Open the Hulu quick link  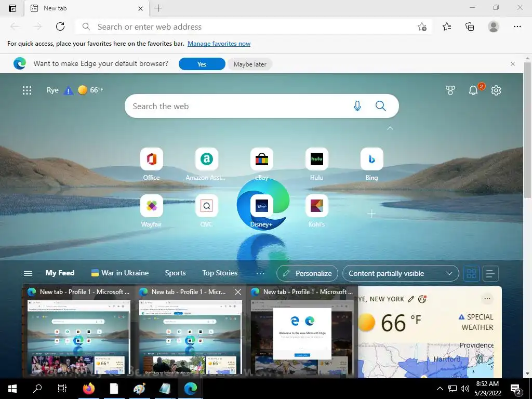click(316, 164)
